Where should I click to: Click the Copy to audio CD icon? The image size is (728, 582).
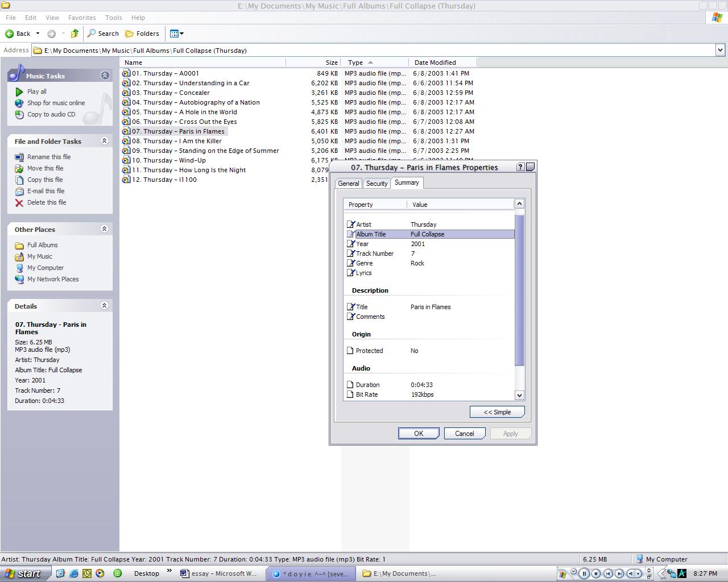click(x=19, y=114)
